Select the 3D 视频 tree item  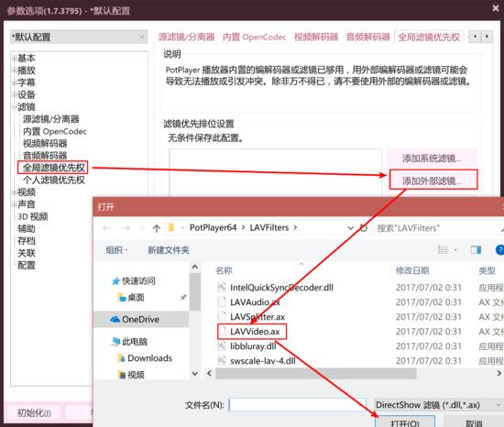[32, 216]
